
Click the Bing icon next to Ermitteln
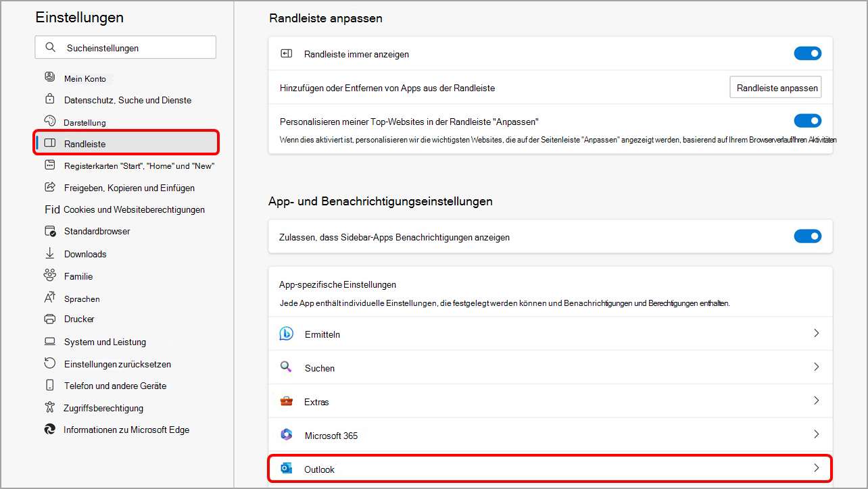coord(286,334)
